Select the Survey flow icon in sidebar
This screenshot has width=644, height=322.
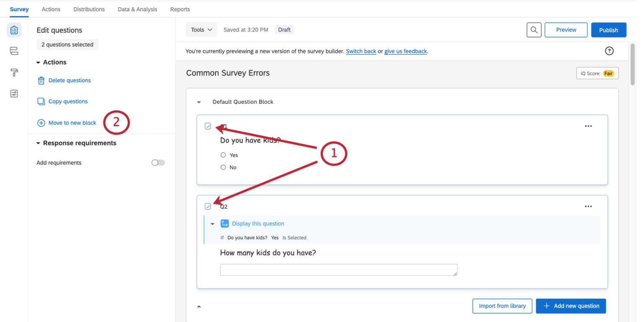pos(14,51)
